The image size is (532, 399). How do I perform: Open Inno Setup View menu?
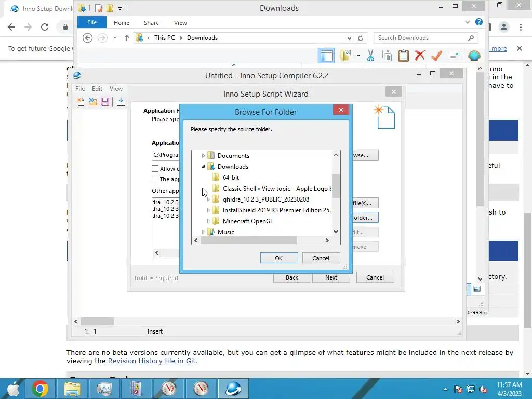point(116,88)
